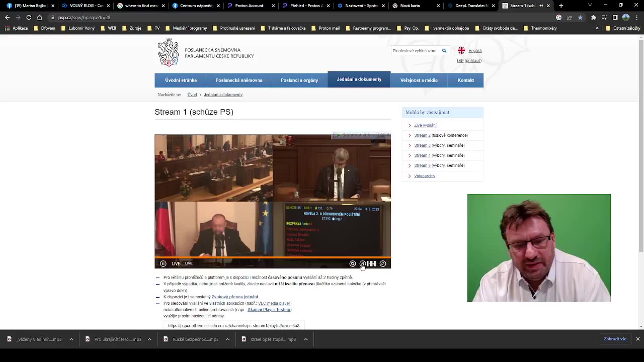
Task: Open the browser home page icon
Action: pyautogui.click(x=39, y=17)
